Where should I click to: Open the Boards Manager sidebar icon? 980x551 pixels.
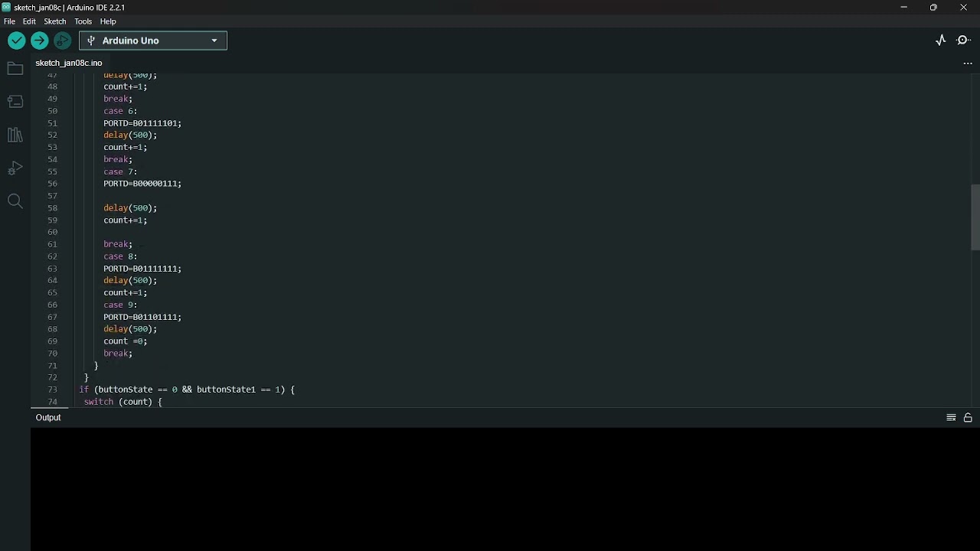tap(15, 102)
